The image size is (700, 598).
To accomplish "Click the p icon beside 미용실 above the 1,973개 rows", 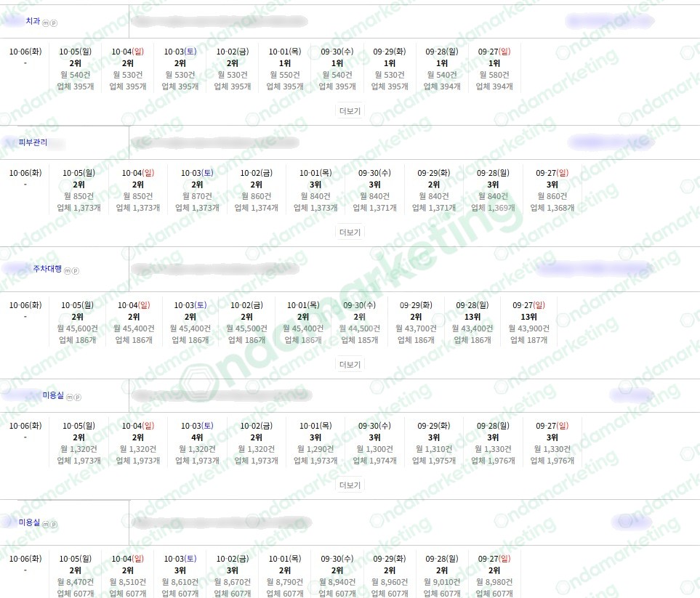I will pyautogui.click(x=78, y=397).
